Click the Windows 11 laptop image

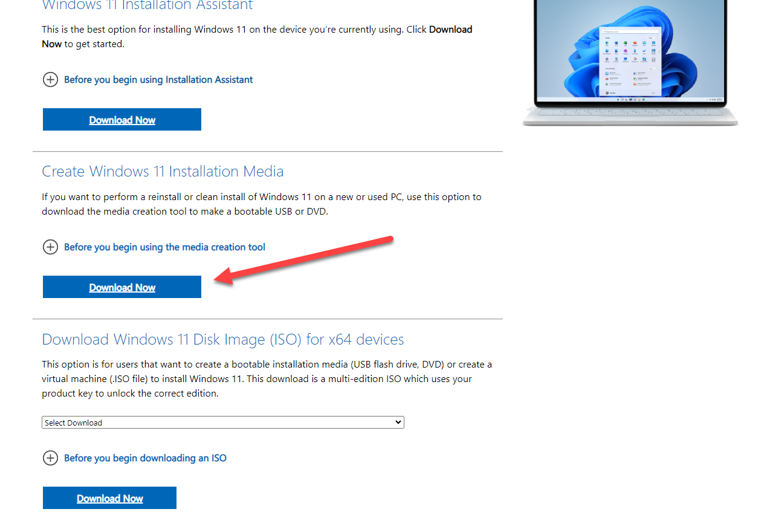click(x=630, y=63)
